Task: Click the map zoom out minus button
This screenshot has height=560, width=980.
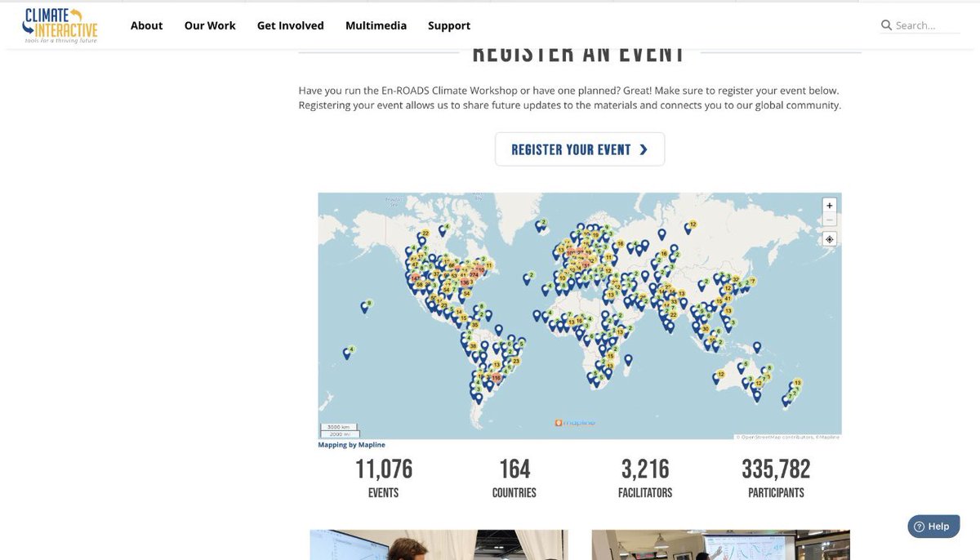Action: coord(830,220)
